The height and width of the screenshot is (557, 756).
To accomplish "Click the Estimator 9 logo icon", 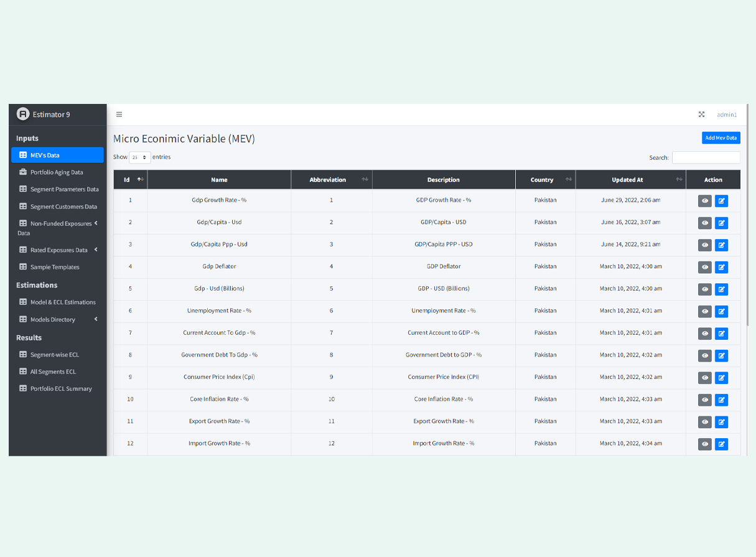I will click(23, 114).
